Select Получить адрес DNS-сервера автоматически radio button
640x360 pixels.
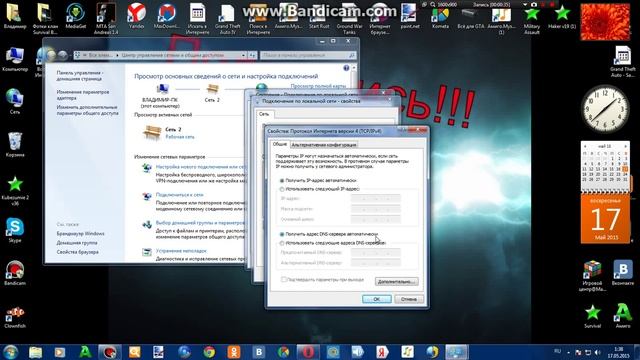pos(282,234)
